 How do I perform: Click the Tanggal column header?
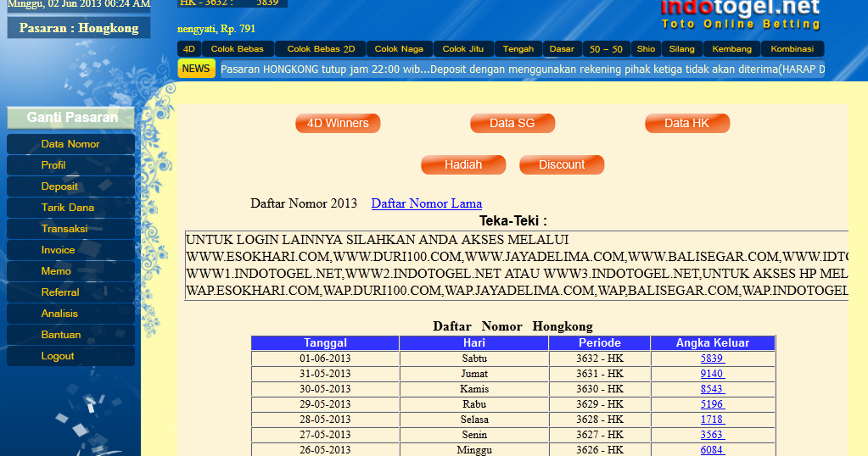326,343
